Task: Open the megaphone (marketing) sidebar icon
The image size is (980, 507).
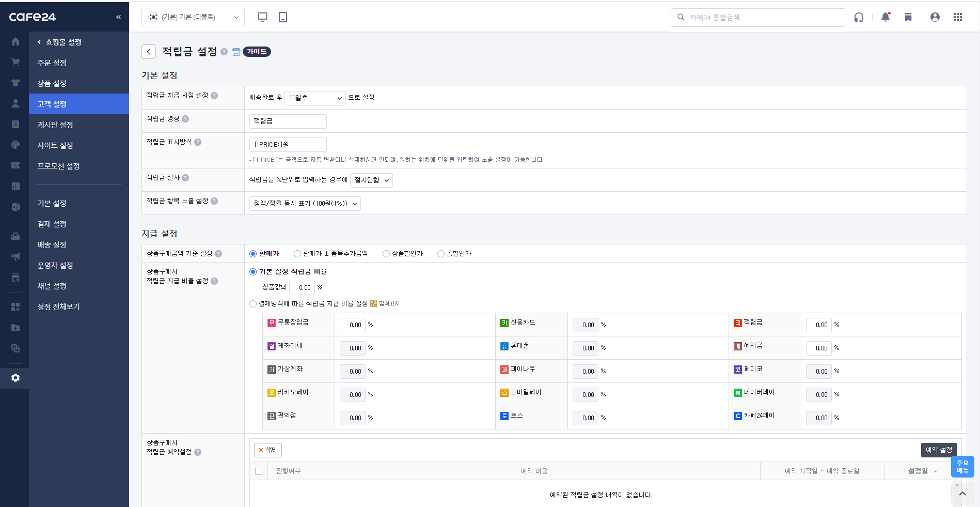Action: point(15,257)
